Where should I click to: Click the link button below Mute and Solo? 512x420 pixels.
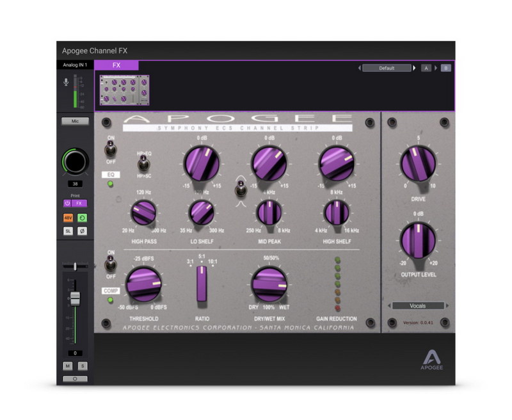(x=75, y=379)
